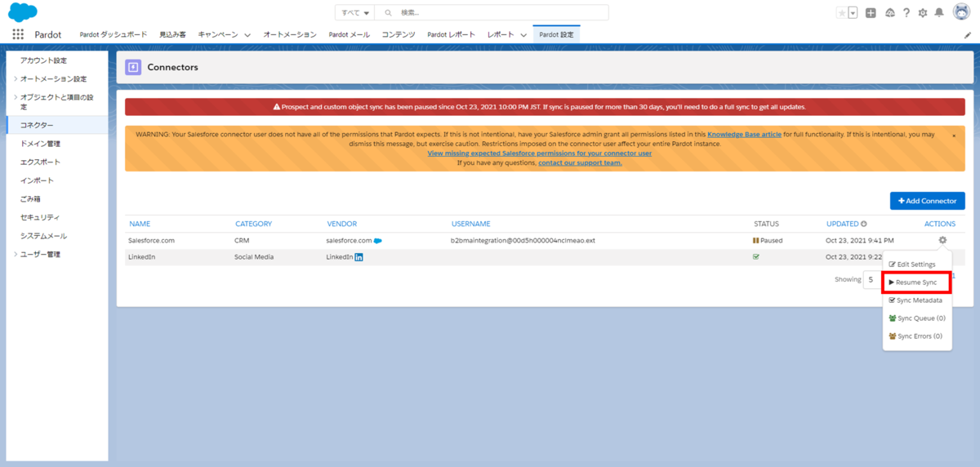Open the Showing rows-per-page selector

872,279
